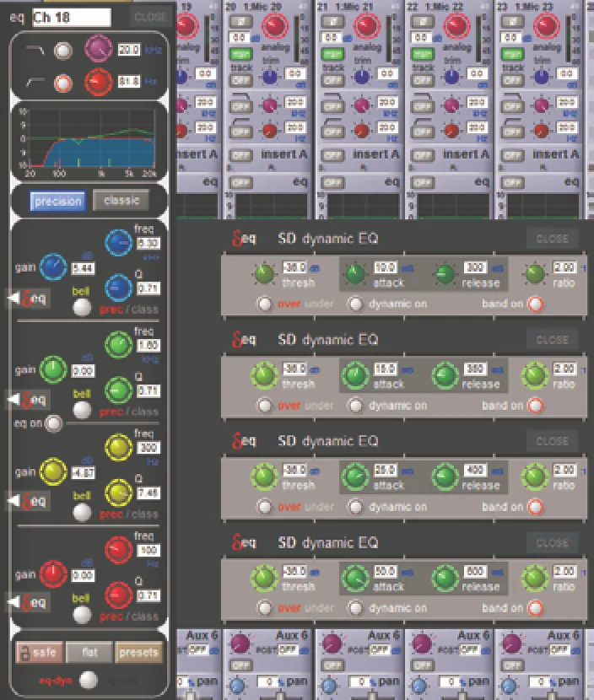Click attack knob in first dynamic EQ
Image resolution: width=594 pixels, height=700 pixels.
pos(355,273)
